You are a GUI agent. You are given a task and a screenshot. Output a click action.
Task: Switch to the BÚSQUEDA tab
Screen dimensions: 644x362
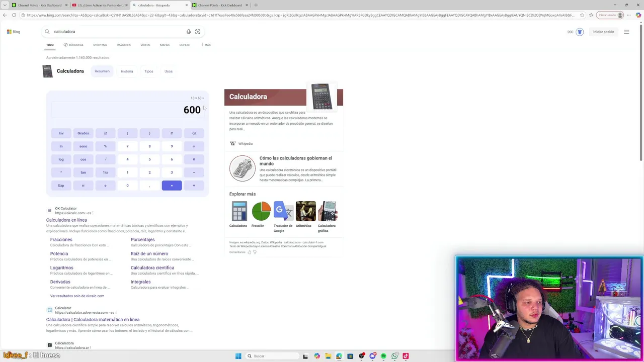click(73, 45)
